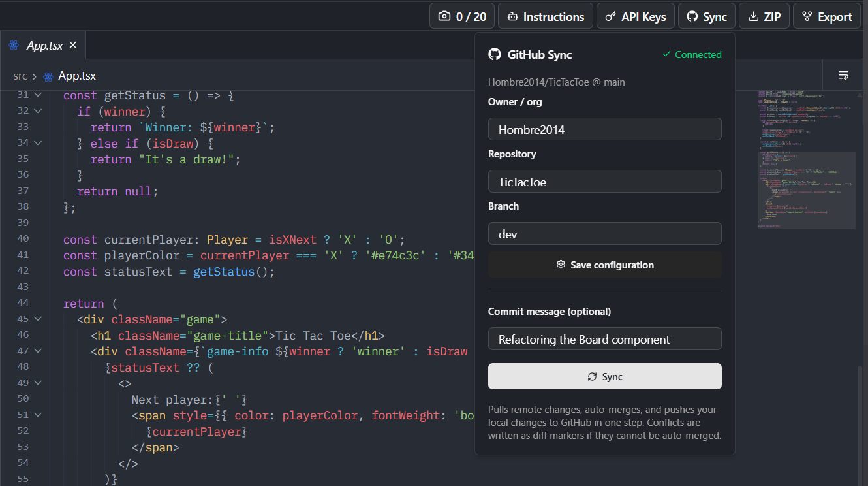Download the project as ZIP
868x486 pixels.
(764, 16)
